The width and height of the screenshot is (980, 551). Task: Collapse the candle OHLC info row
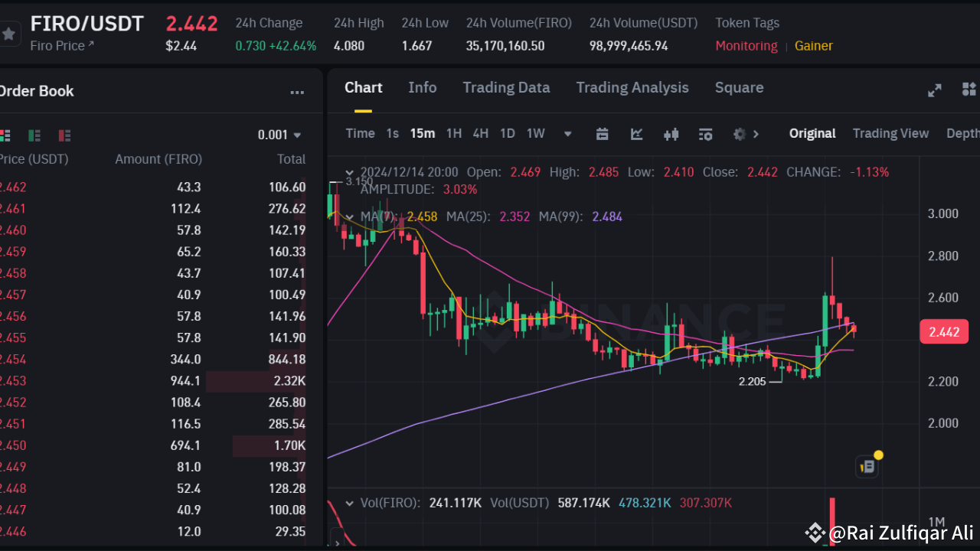click(350, 172)
